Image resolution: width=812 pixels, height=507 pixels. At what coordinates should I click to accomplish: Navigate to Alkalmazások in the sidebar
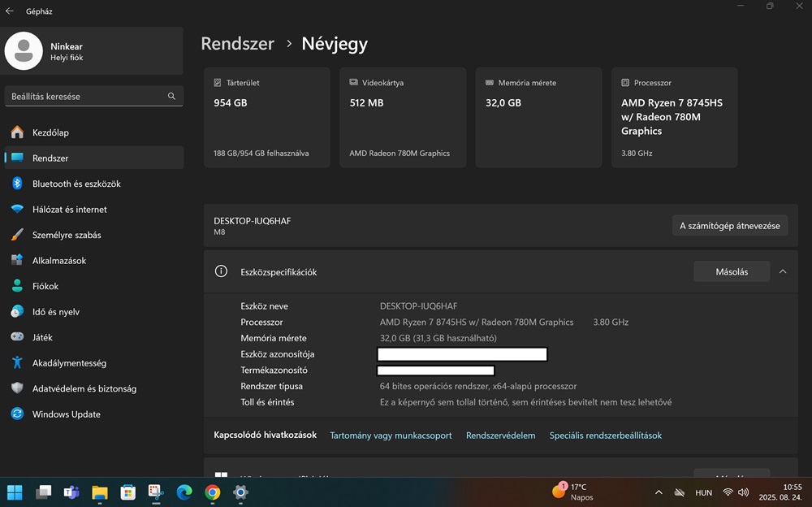coord(58,261)
